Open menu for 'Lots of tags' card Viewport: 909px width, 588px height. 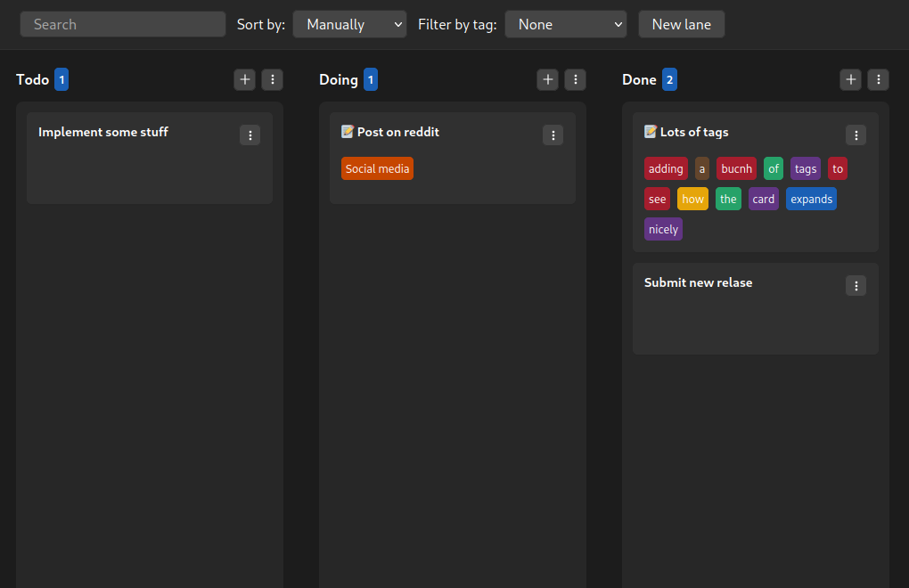[x=856, y=135]
